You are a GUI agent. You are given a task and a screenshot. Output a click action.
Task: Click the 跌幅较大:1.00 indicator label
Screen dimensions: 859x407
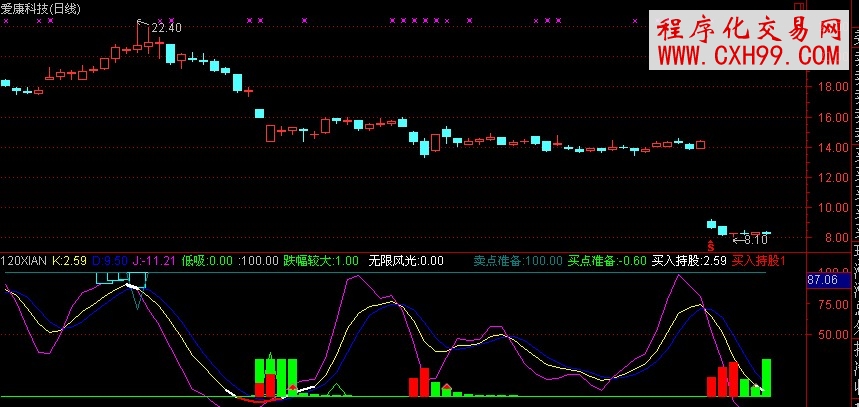click(321, 261)
